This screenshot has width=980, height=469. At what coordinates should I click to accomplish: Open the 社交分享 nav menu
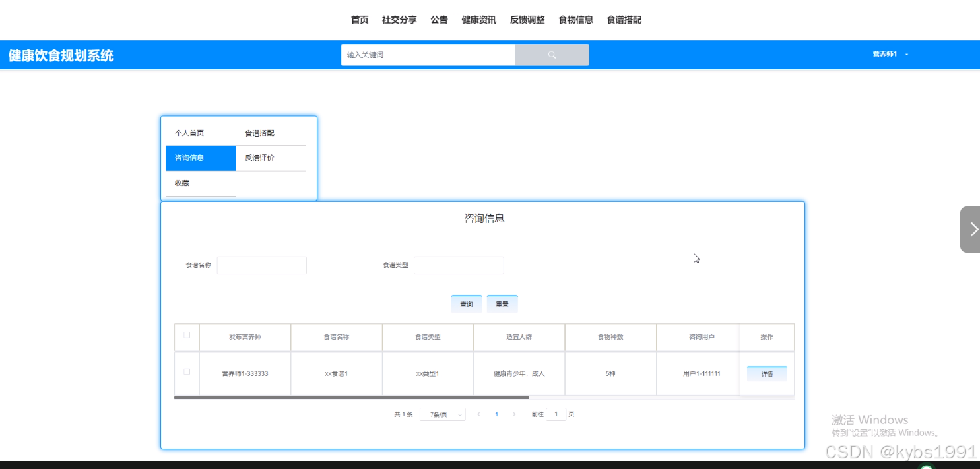pyautogui.click(x=399, y=20)
